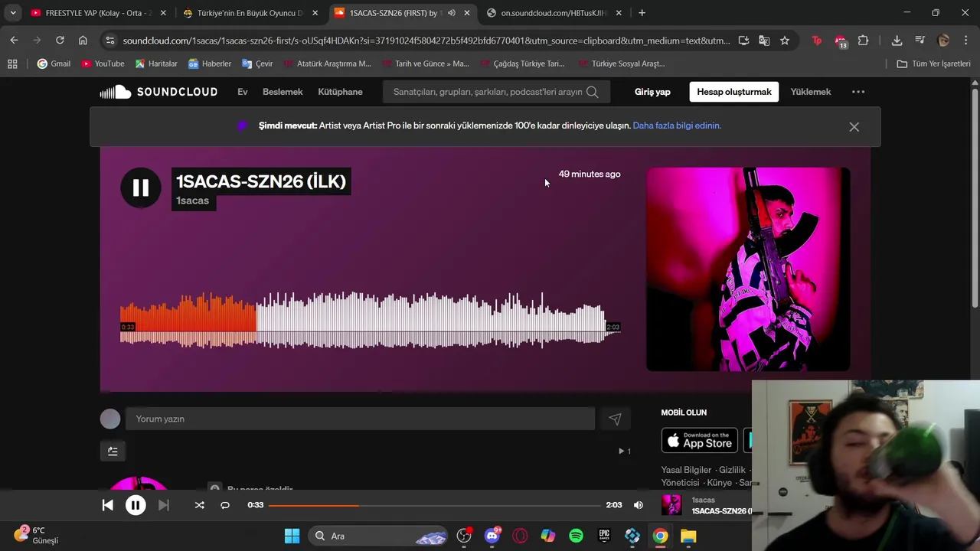Open the Gizlilik footer link
The height and width of the screenshot is (551, 980).
pos(732,470)
